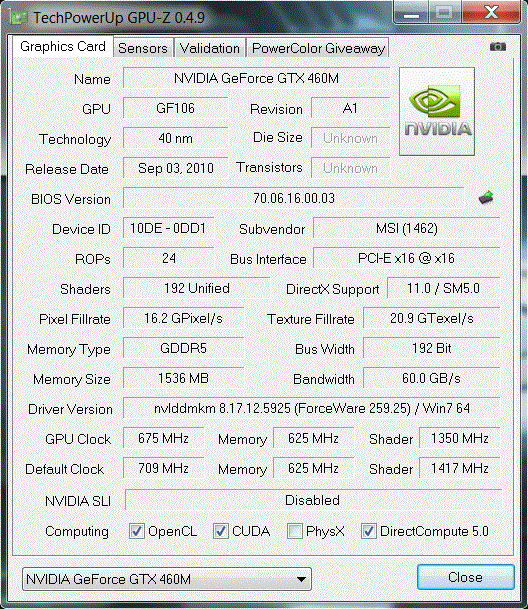
Task: Click the GPU-Z title bar app icon
Action: click(x=19, y=17)
